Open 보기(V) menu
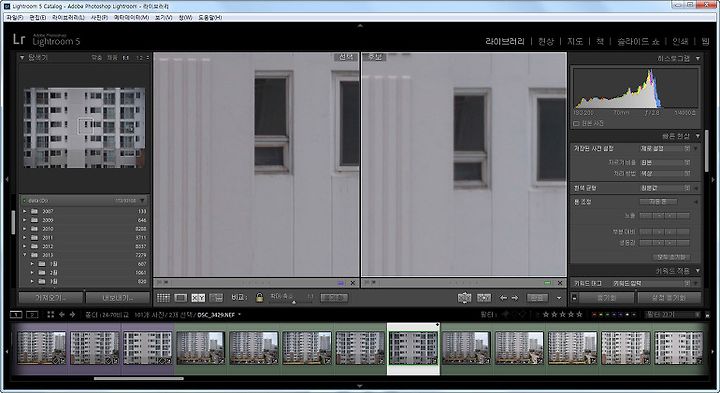Image resolution: width=720 pixels, height=393 pixels. pos(163,17)
